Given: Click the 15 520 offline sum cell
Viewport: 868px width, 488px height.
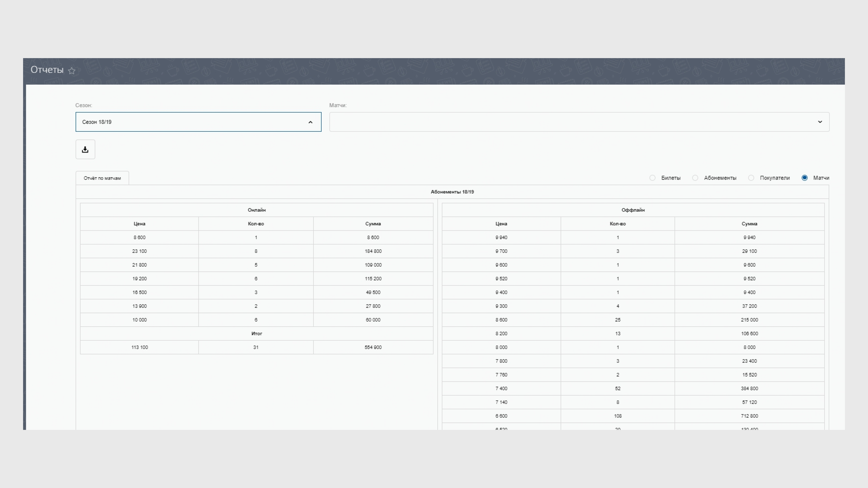Looking at the screenshot, I should pyautogui.click(x=749, y=375).
